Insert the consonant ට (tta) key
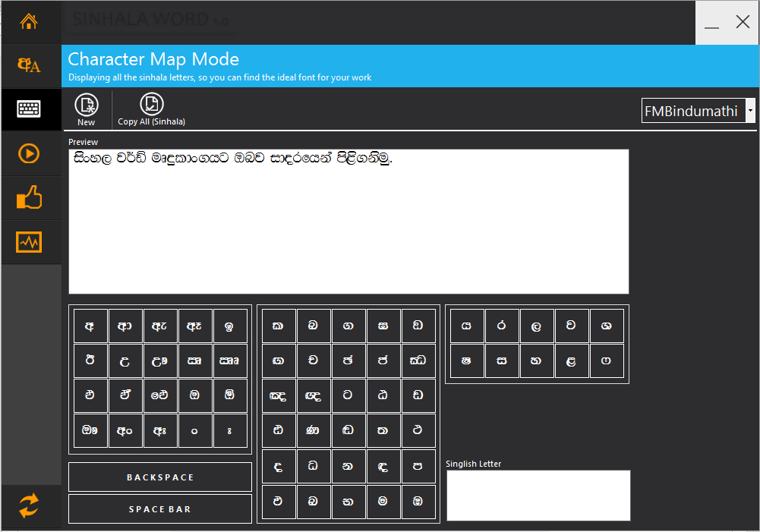The height and width of the screenshot is (532, 760). (348, 395)
